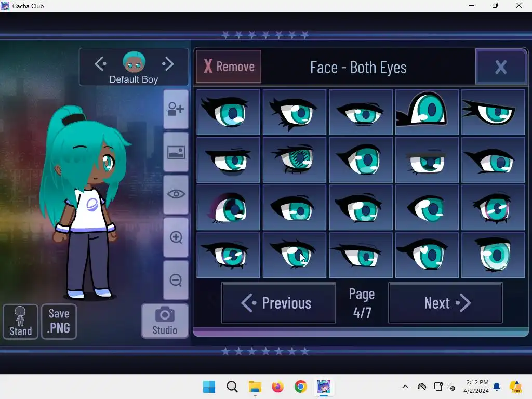Open the background image picker icon

coord(176,152)
